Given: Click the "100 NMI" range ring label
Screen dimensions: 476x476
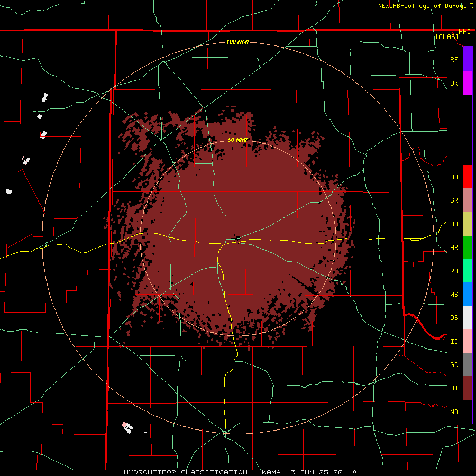Looking at the screenshot, I should (237, 42).
